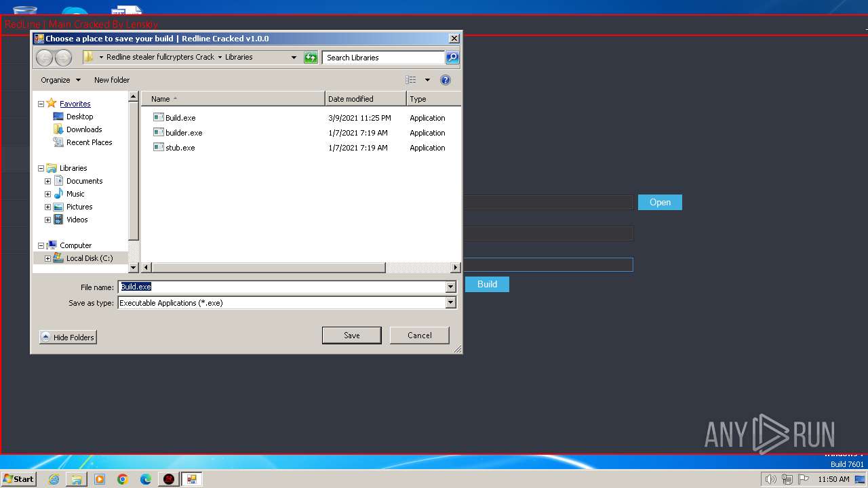Click the Save button
The image size is (868, 488).
pyautogui.click(x=351, y=335)
